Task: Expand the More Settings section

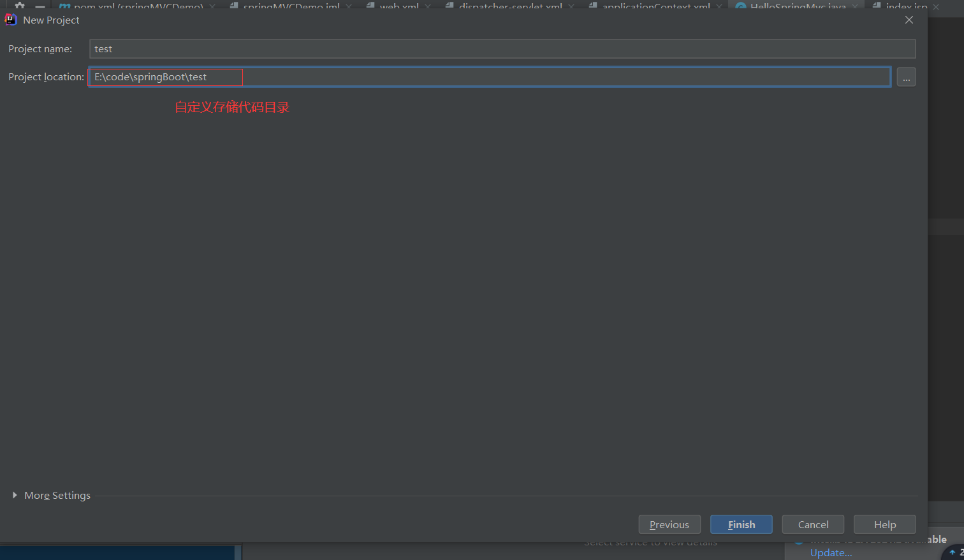Action: [51, 495]
